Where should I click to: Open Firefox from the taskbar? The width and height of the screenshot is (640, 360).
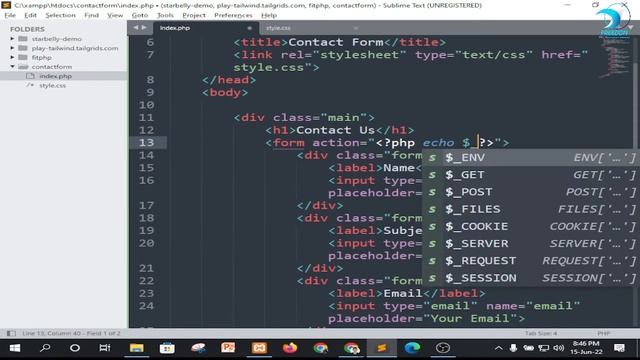[290, 348]
